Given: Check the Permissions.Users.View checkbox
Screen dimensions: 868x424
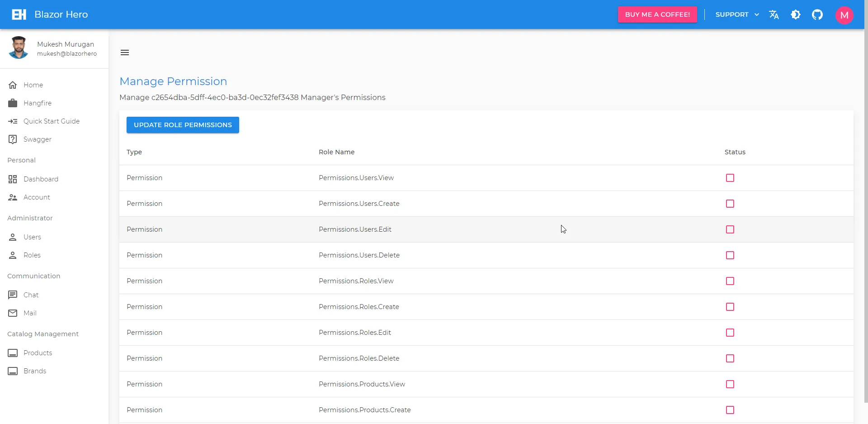Looking at the screenshot, I should click(730, 178).
